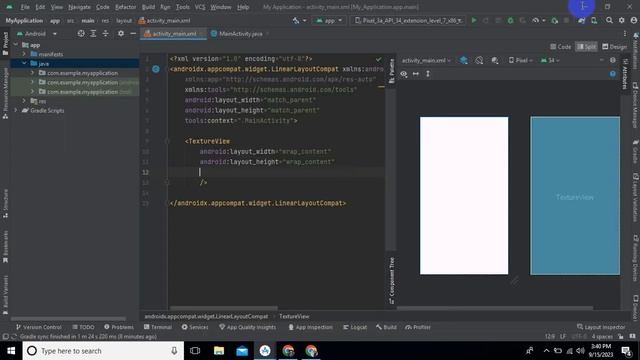
Task: Toggle the Component Tree side panel
Action: (x=391, y=281)
